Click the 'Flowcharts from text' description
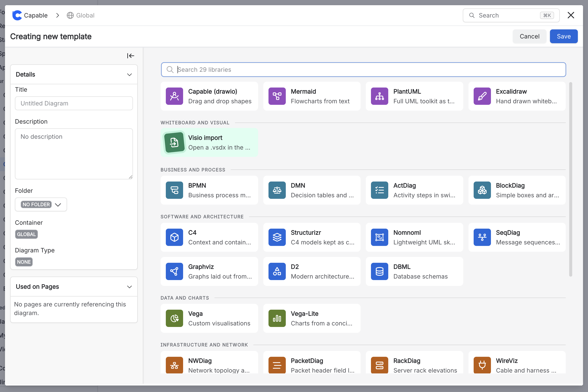Image resolution: width=588 pixels, height=392 pixels. coord(320,101)
